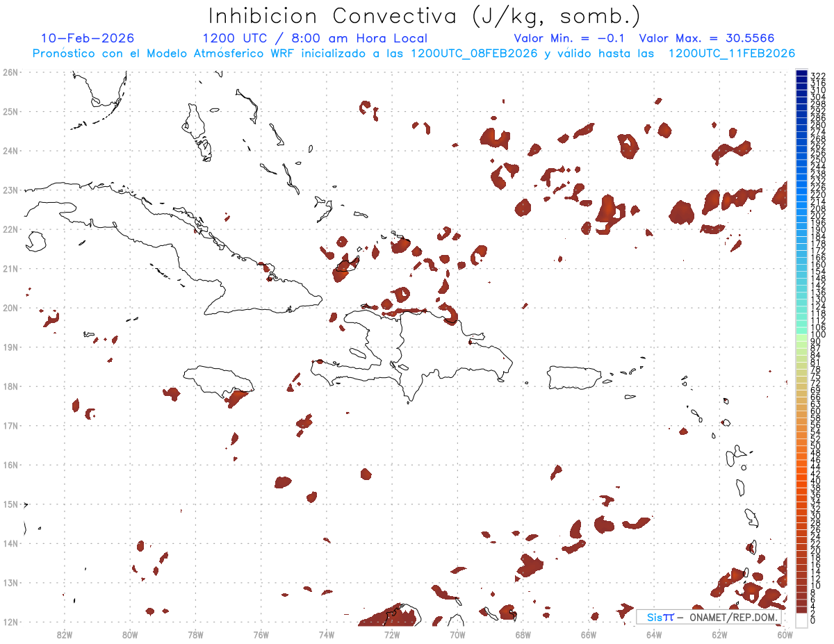Click the "74W" longitude label

coord(327,634)
